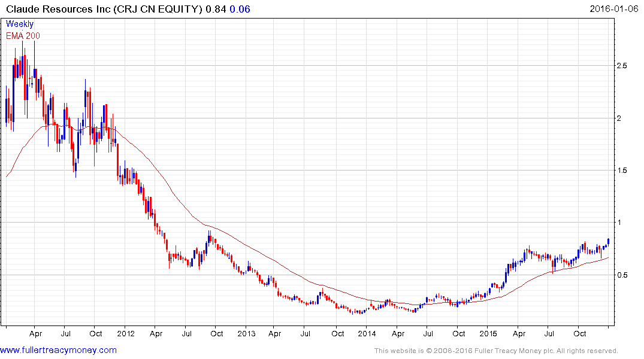The width and height of the screenshot is (644, 359).
Task: Click the 'EMA 200' legend label
Action: click(23, 36)
